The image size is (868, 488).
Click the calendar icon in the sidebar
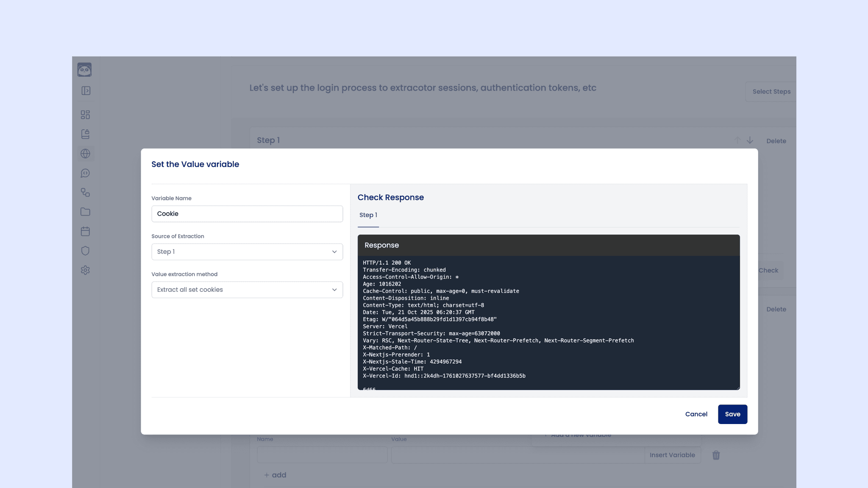[x=85, y=231]
